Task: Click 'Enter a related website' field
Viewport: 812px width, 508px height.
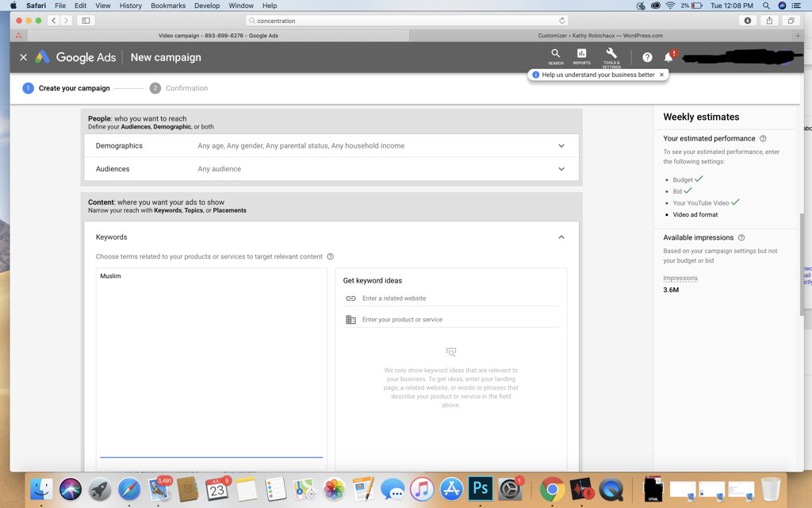Action: coord(450,298)
